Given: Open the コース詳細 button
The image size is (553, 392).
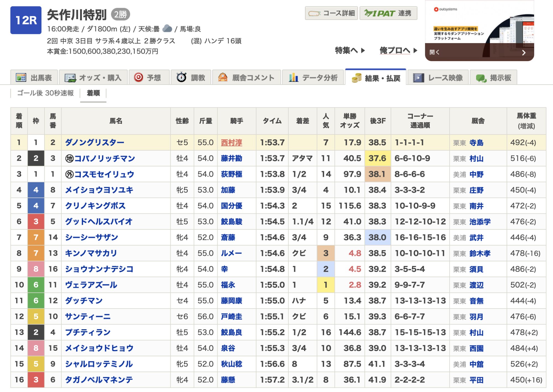Looking at the screenshot, I should 331,13.
